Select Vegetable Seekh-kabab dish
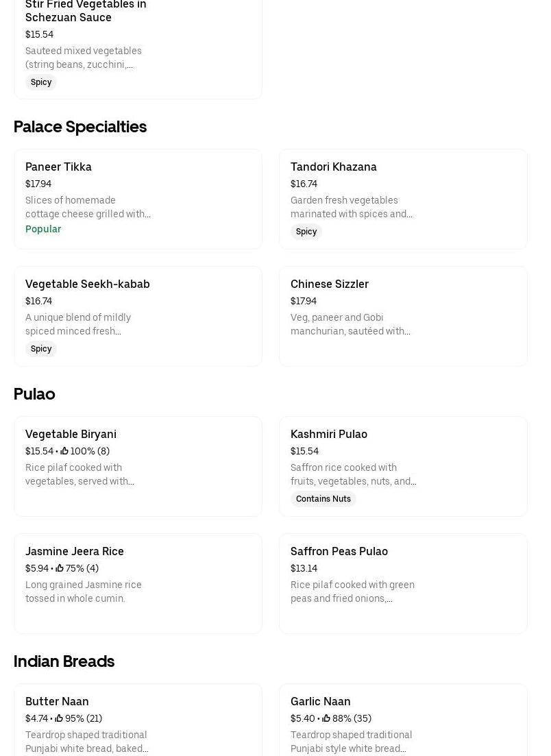Image resolution: width=551 pixels, height=756 pixels. point(138,316)
